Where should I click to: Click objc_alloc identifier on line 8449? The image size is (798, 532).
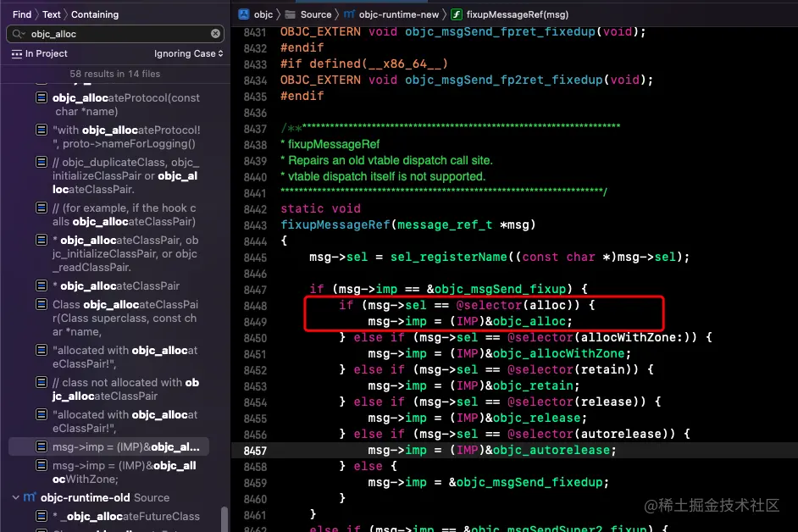(529, 321)
